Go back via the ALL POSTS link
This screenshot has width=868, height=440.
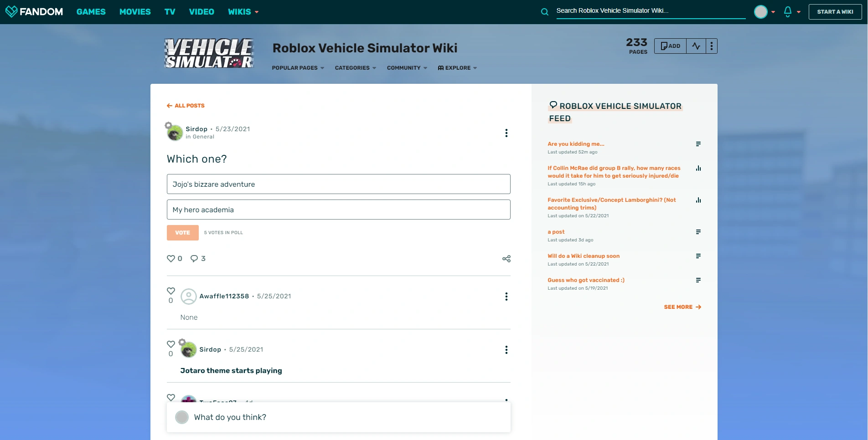[x=186, y=106]
